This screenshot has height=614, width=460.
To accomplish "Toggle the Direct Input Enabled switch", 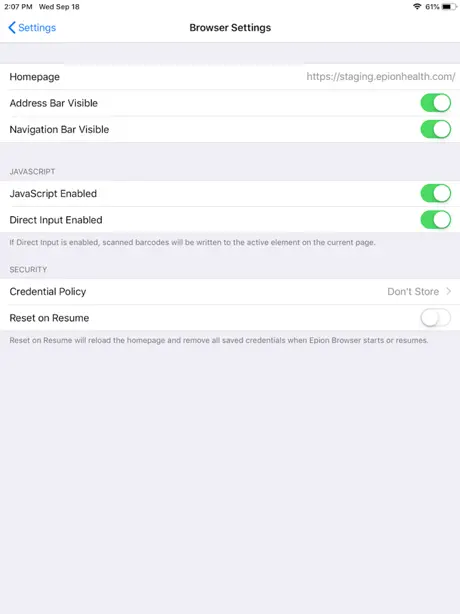I will point(435,220).
